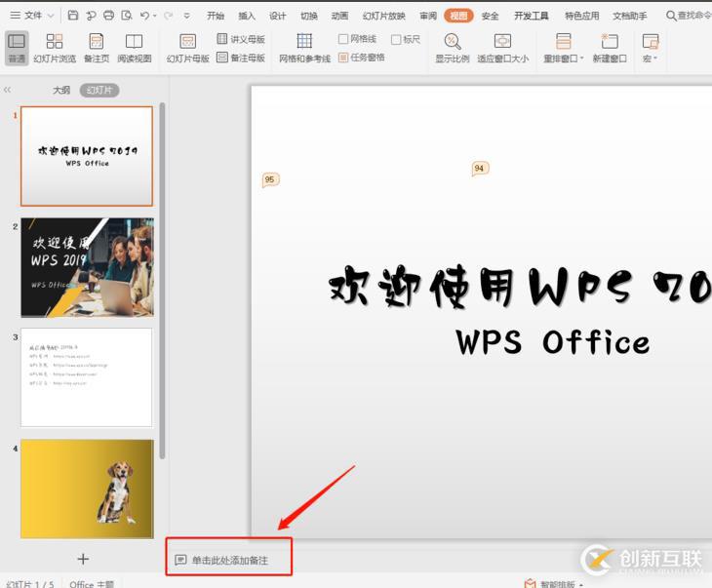Expand the quick access toolbar customize arrow
Screen dimensions: 712x588
186,16
